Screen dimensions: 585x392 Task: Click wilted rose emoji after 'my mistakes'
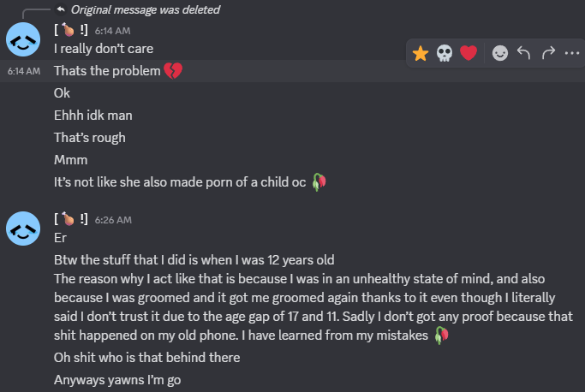pos(441,335)
